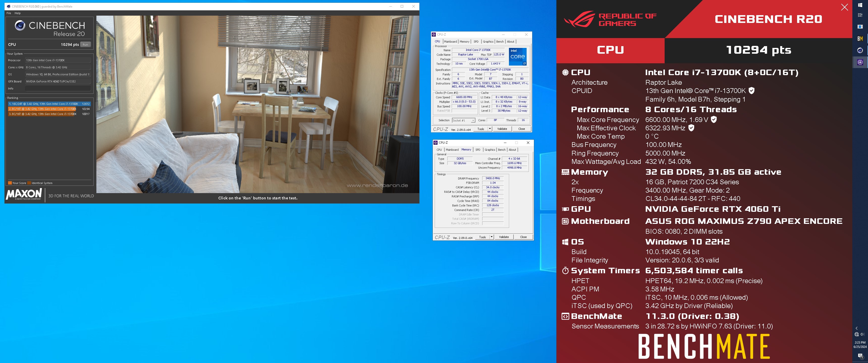868x363 pixels.
Task: Click Tools button in lower CPU-Z Memory window
Action: tap(482, 237)
